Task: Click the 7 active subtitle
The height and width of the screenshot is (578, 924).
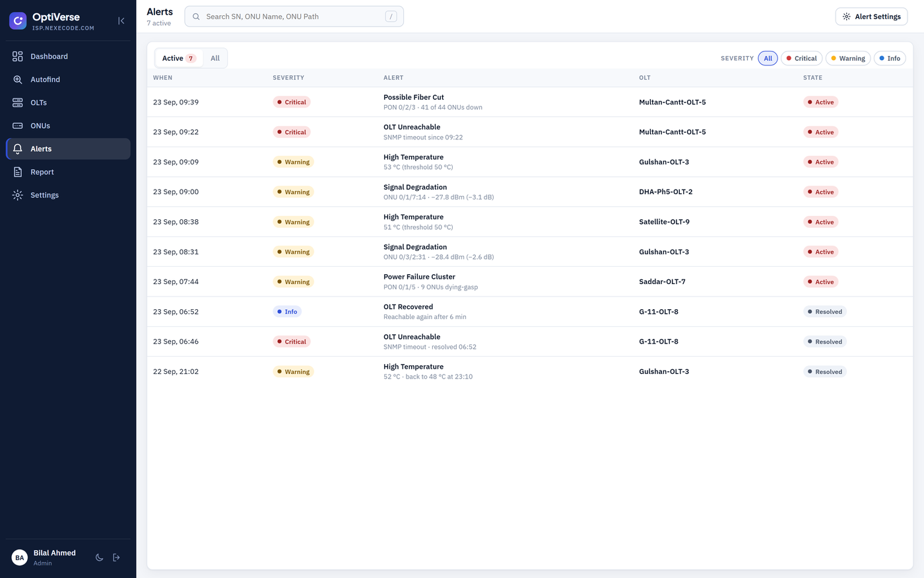Action: pos(159,23)
